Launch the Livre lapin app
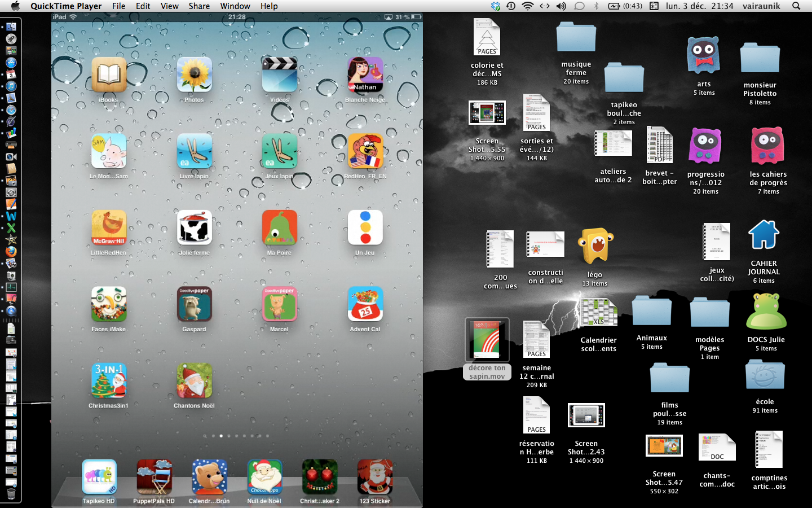 click(194, 151)
